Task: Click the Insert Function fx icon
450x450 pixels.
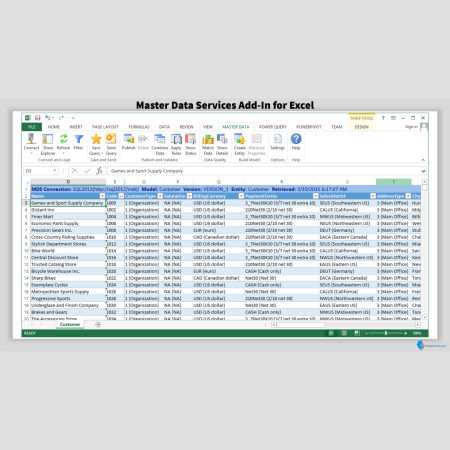Action: click(99, 171)
